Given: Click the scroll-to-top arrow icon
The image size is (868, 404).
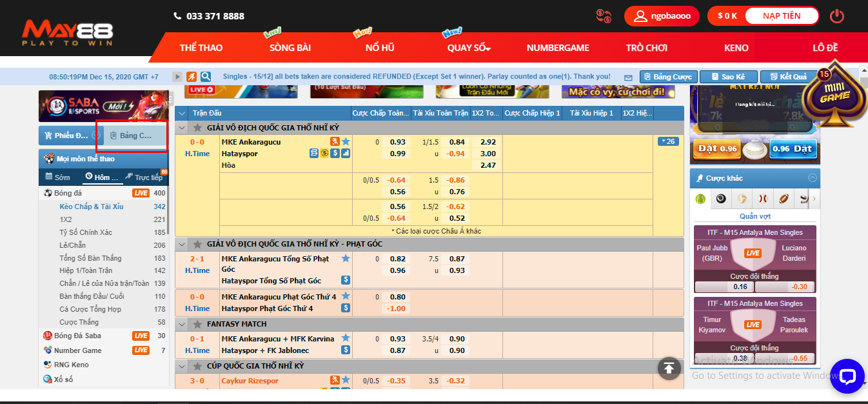Looking at the screenshot, I should click(x=669, y=369).
